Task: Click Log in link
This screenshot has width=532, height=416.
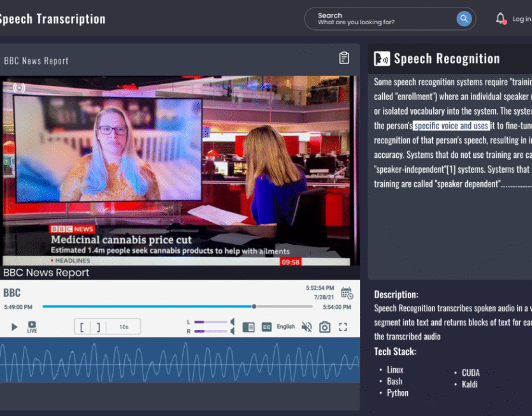Action: pyautogui.click(x=522, y=19)
